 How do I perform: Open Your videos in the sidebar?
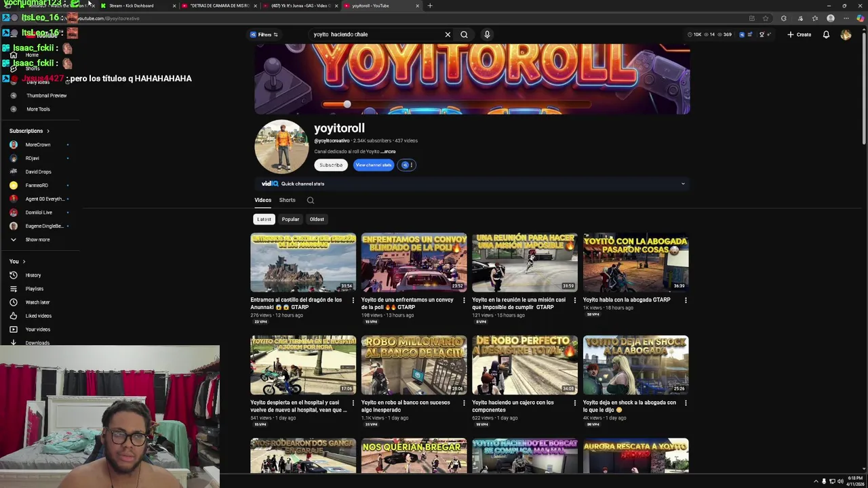37,329
